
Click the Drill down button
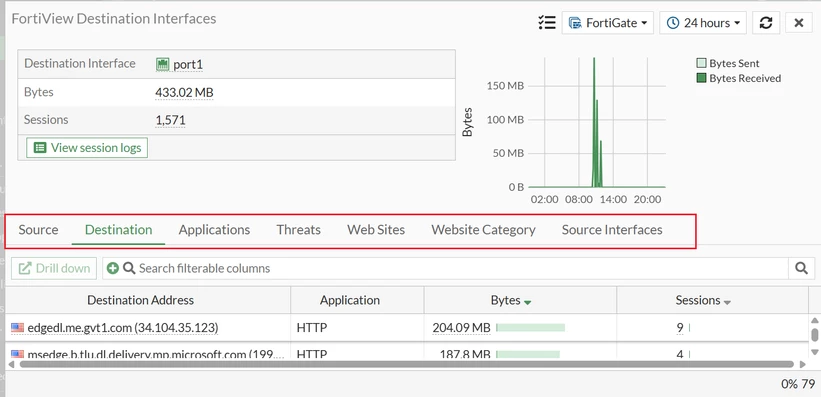coord(54,268)
